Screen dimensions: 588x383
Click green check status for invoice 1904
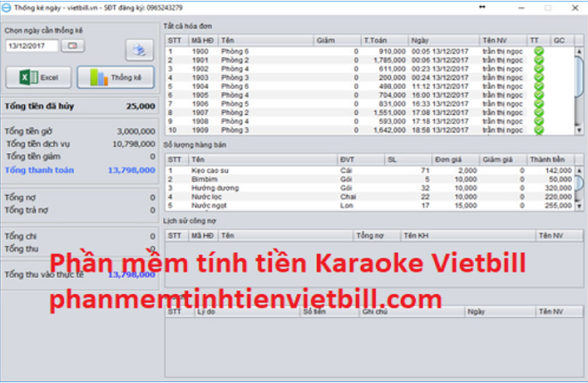click(x=539, y=86)
